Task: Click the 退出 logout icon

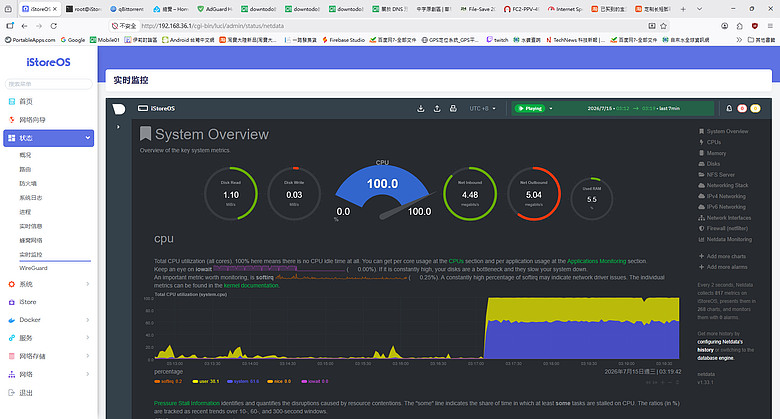Action: [11, 393]
